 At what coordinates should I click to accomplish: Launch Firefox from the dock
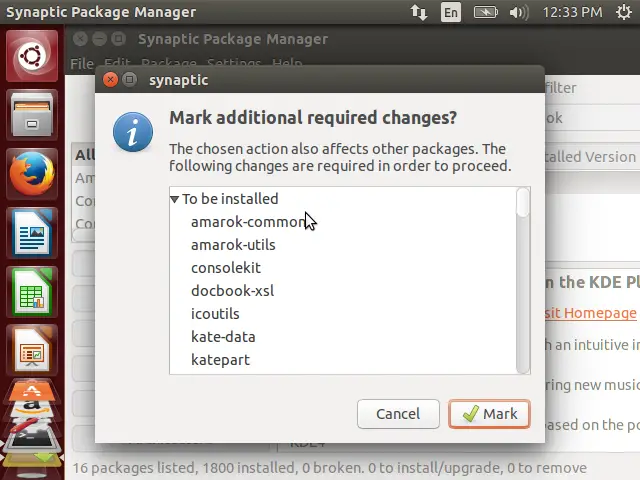click(x=32, y=174)
